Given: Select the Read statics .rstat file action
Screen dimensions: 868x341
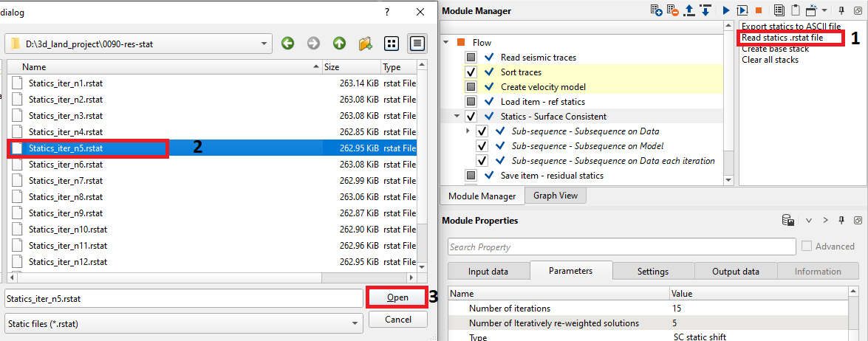Looking at the screenshot, I should pos(791,38).
